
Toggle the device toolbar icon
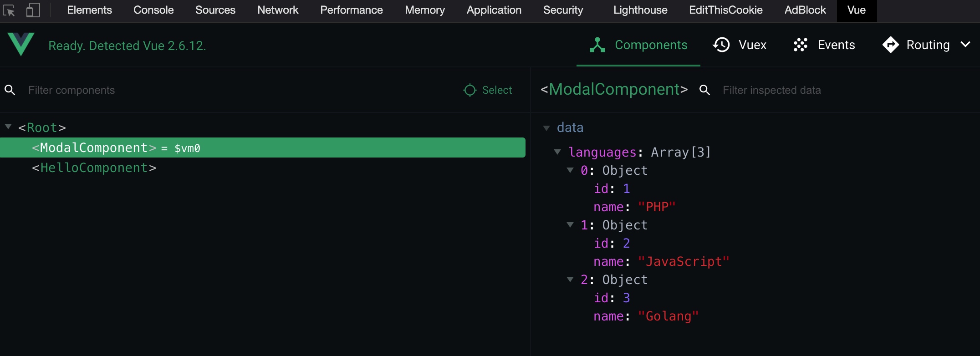click(33, 10)
